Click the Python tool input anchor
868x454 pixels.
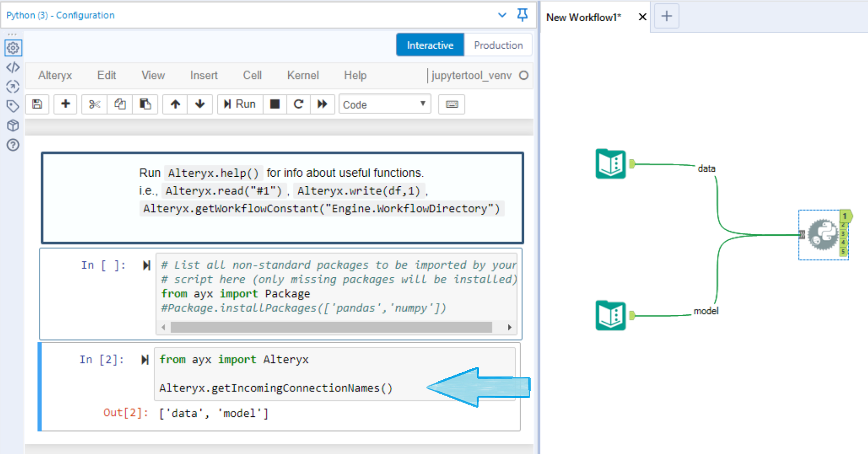802,235
